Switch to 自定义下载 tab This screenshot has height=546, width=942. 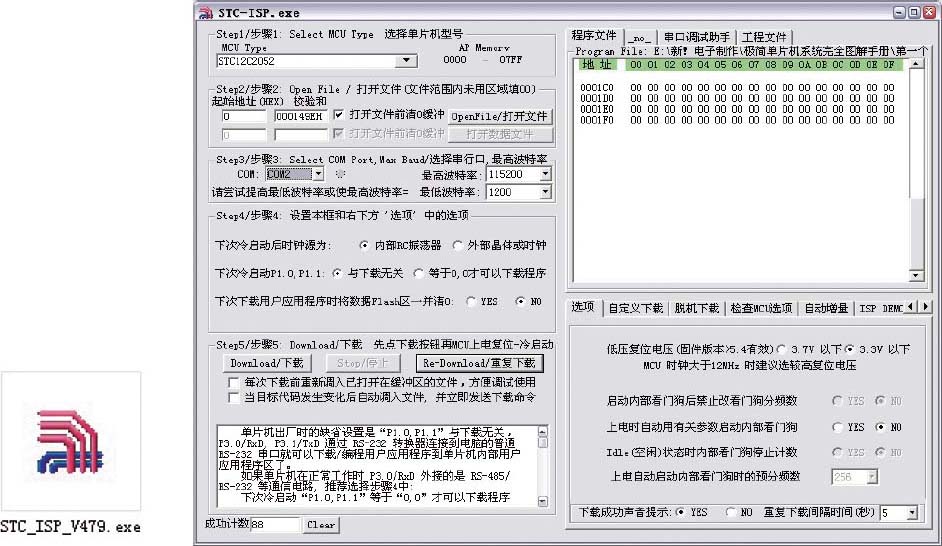coord(636,309)
